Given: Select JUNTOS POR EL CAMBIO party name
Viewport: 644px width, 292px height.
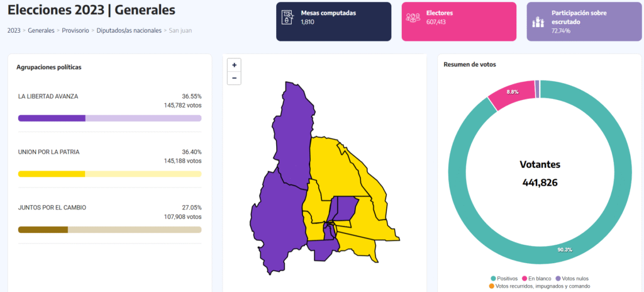Looking at the screenshot, I should pyautogui.click(x=52, y=208).
